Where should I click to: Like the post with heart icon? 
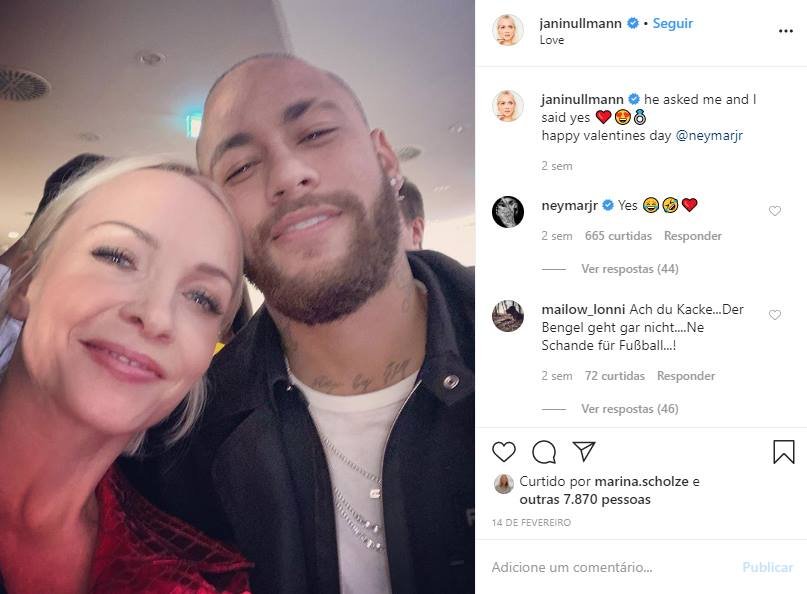pos(504,452)
